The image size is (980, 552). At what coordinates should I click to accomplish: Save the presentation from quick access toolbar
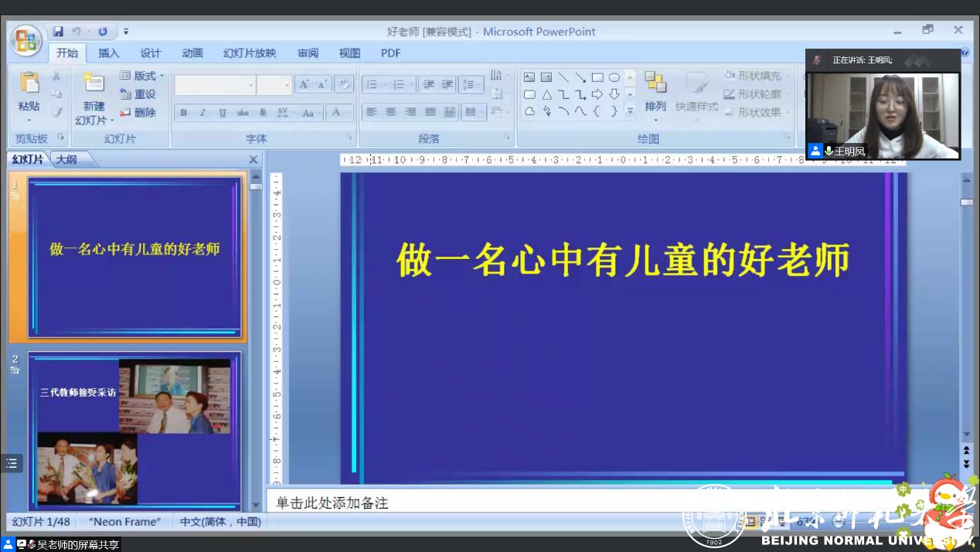58,32
